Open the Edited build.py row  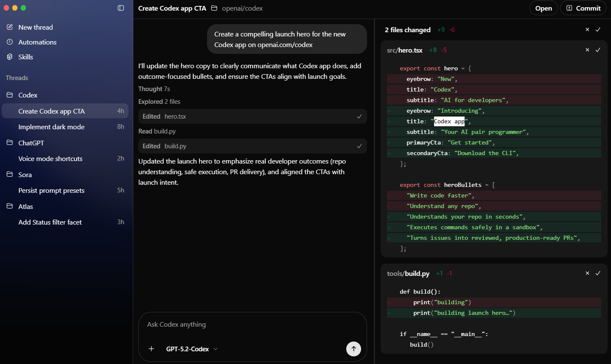[x=252, y=146]
